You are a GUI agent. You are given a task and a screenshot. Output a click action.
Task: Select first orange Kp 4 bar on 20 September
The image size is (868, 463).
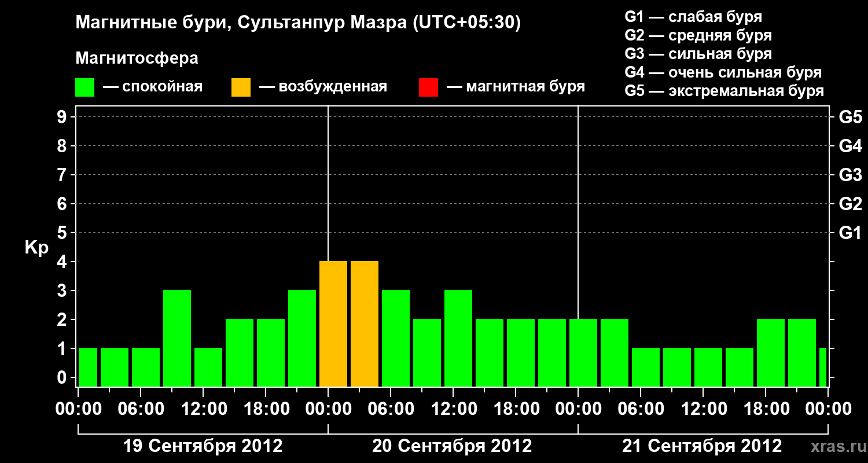(x=333, y=324)
